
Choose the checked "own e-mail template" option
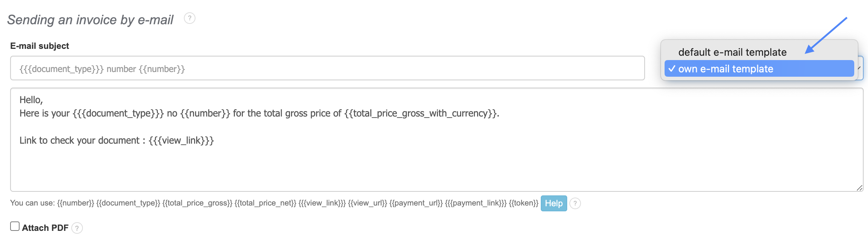point(725,69)
